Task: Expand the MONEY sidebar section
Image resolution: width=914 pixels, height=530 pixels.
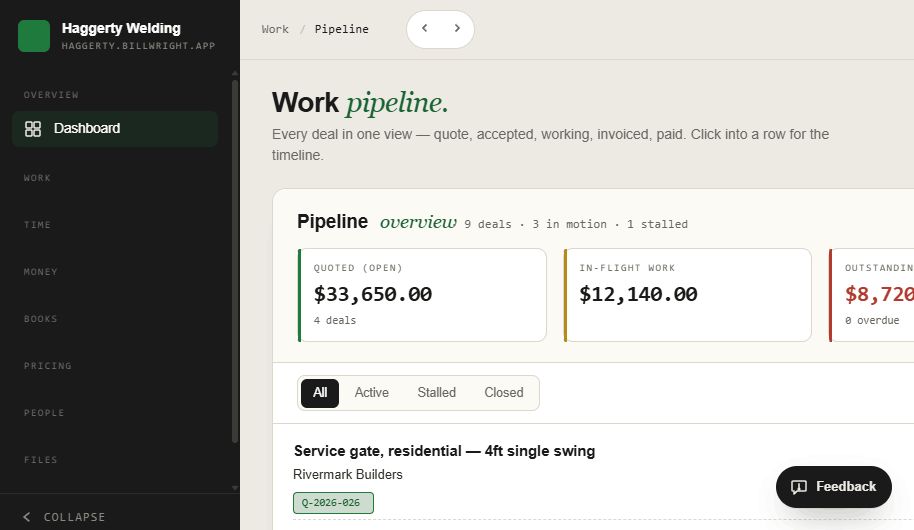Action: point(41,272)
